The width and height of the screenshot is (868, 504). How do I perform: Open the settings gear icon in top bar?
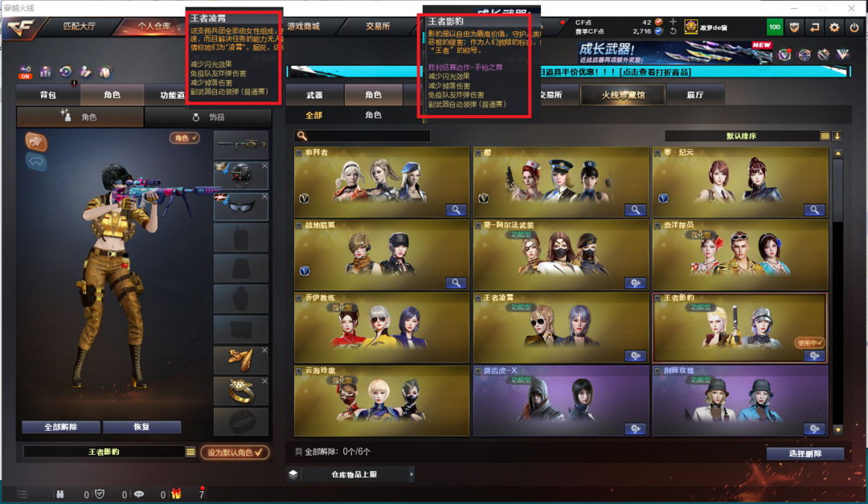coord(834,27)
